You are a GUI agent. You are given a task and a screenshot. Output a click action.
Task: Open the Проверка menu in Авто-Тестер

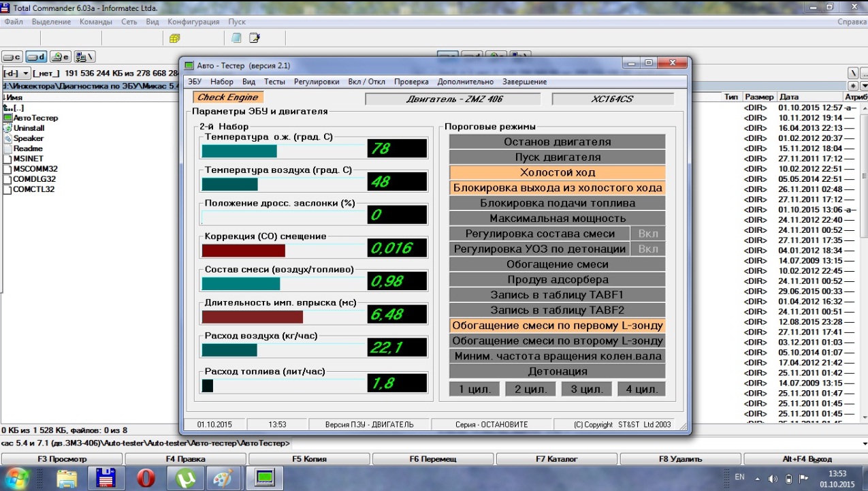(x=411, y=82)
